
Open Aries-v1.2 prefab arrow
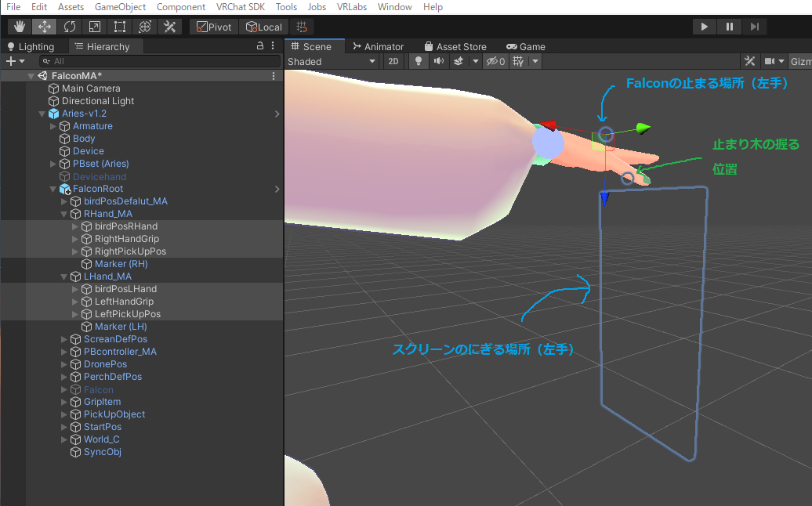pyautogui.click(x=277, y=114)
